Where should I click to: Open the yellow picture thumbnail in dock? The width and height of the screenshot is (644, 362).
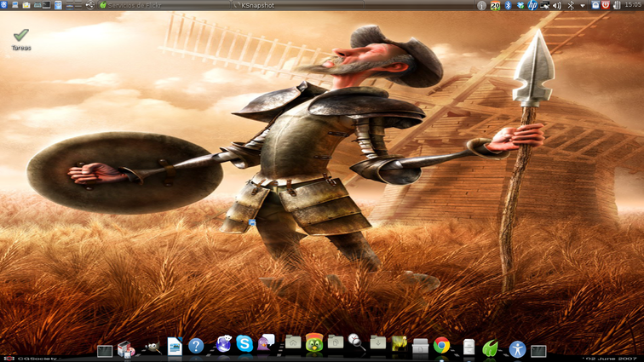[399, 343]
